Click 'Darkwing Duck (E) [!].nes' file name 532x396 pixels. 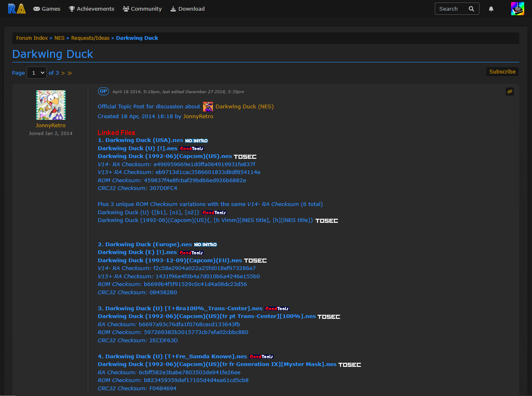[x=137, y=252]
